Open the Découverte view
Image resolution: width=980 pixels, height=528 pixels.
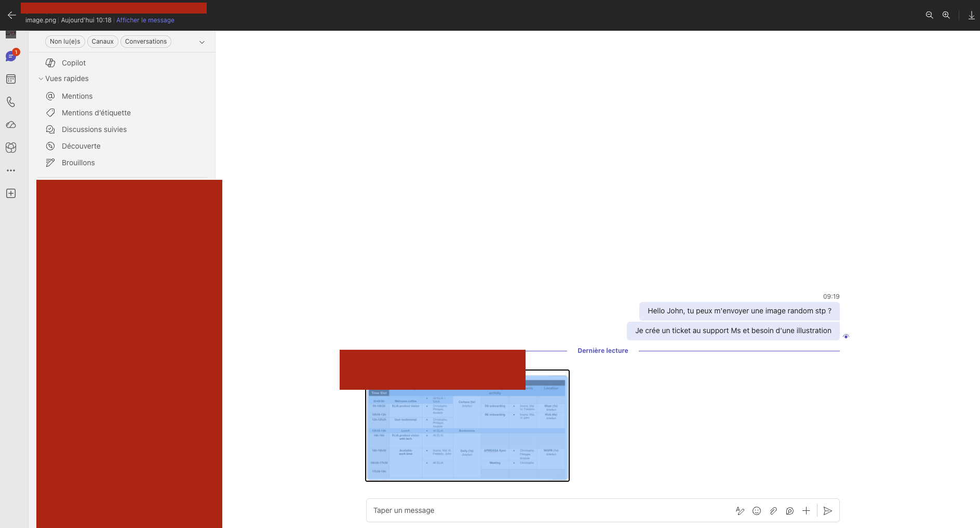click(x=123, y=146)
